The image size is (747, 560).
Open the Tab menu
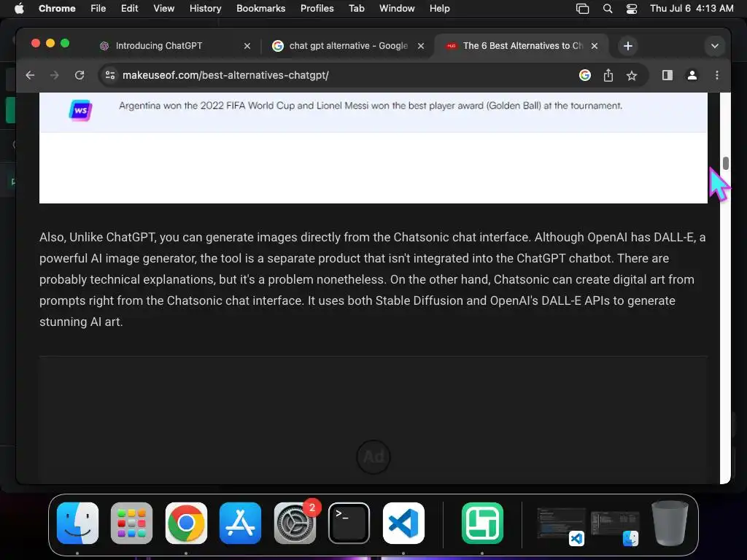click(x=356, y=8)
